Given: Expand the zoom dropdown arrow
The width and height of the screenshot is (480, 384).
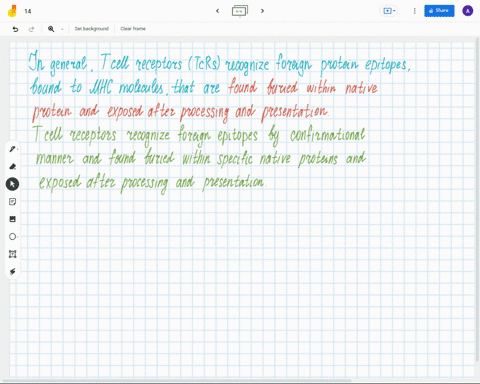Looking at the screenshot, I should [x=62, y=29].
